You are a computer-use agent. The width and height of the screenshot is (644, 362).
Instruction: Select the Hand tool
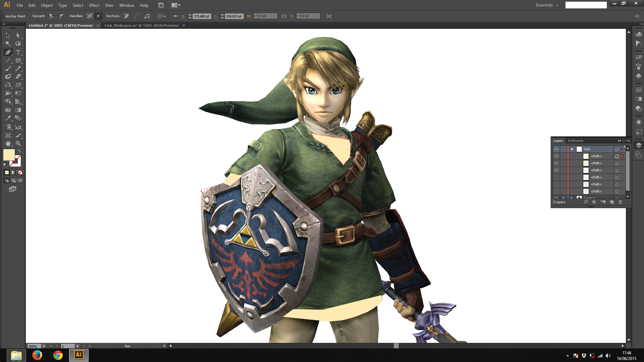[8, 143]
